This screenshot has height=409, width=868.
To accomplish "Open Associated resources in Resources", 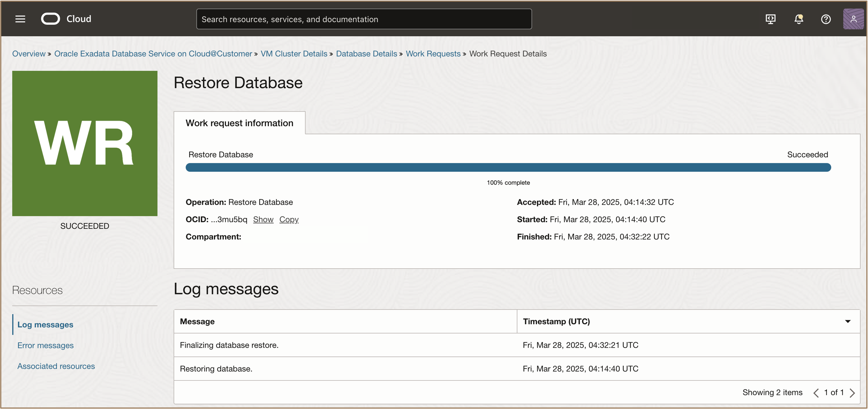I will tap(56, 366).
